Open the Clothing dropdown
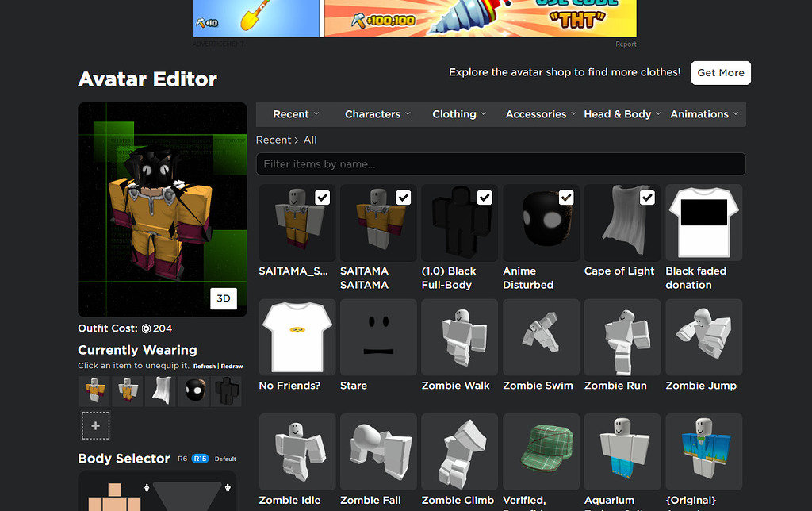This screenshot has height=511, width=812. 458,113
